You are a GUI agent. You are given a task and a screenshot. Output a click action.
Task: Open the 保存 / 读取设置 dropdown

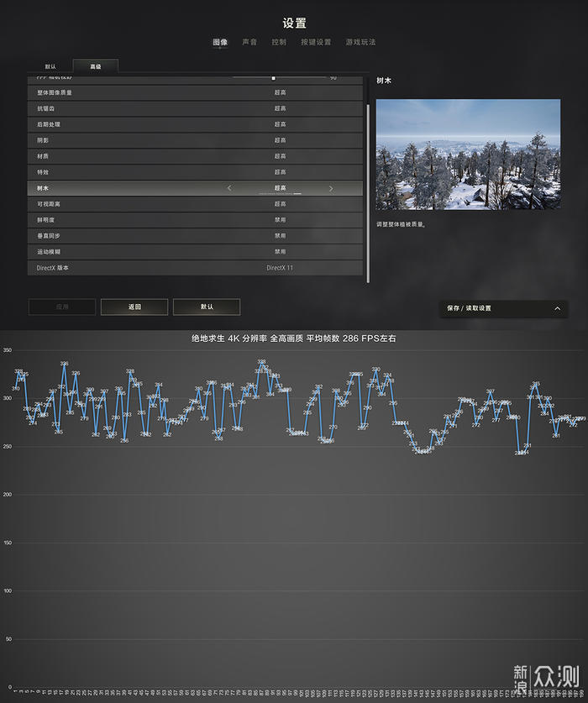tap(504, 308)
